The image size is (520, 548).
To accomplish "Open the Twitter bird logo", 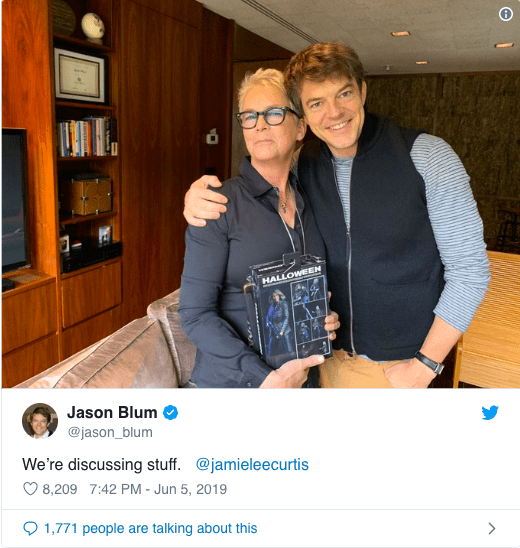I will [490, 413].
